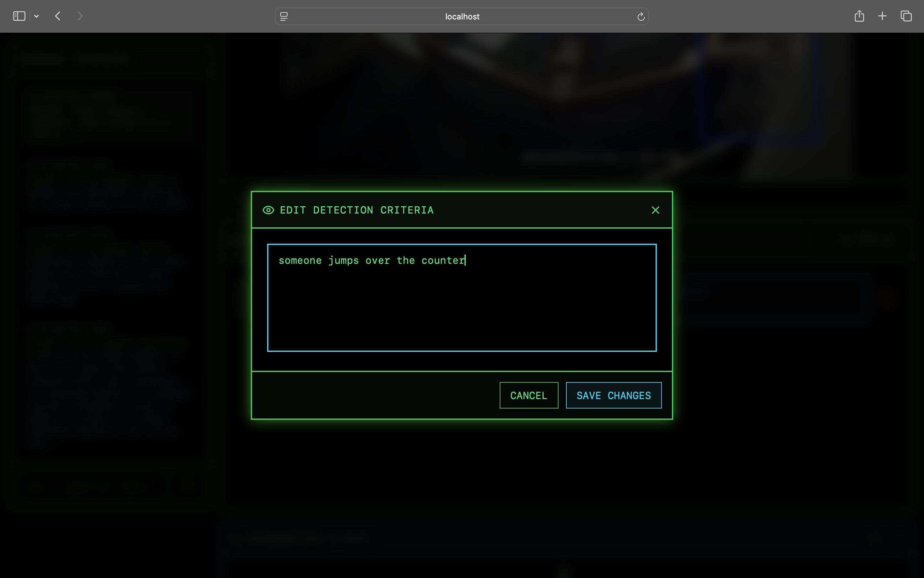Click the forward navigation arrow
Image resolution: width=924 pixels, height=578 pixels.
[80, 16]
